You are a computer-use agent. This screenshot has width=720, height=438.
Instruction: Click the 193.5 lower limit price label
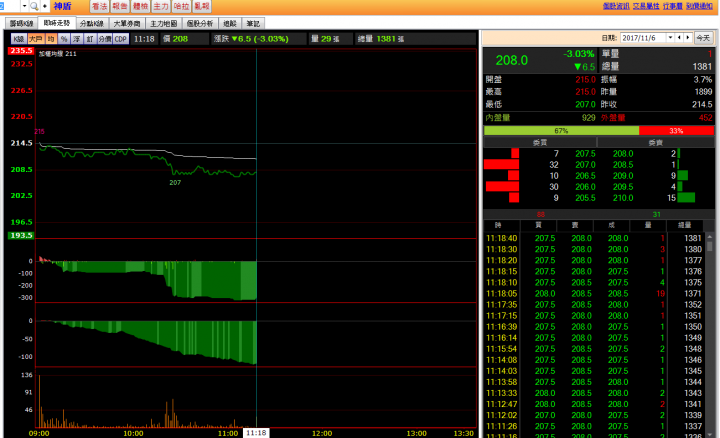tap(21, 235)
